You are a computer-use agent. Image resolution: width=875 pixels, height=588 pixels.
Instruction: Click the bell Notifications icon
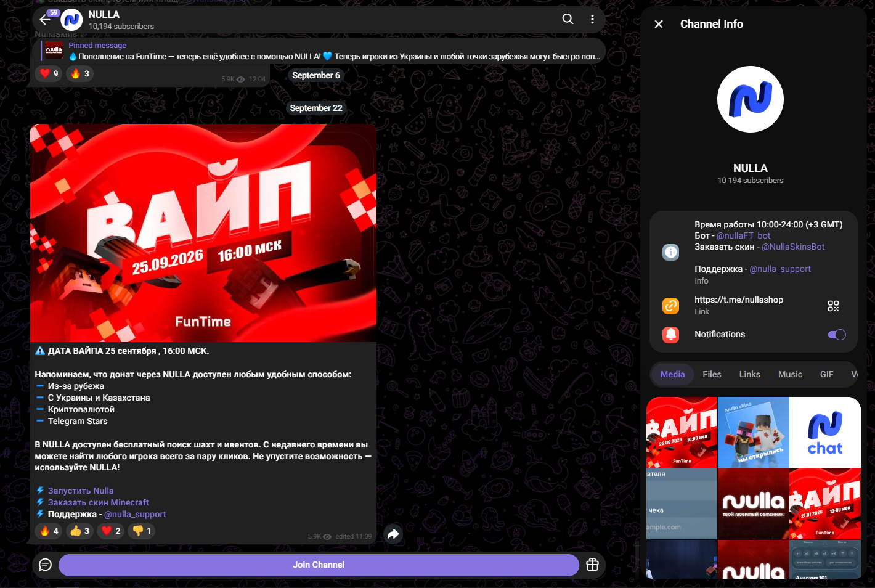click(670, 335)
